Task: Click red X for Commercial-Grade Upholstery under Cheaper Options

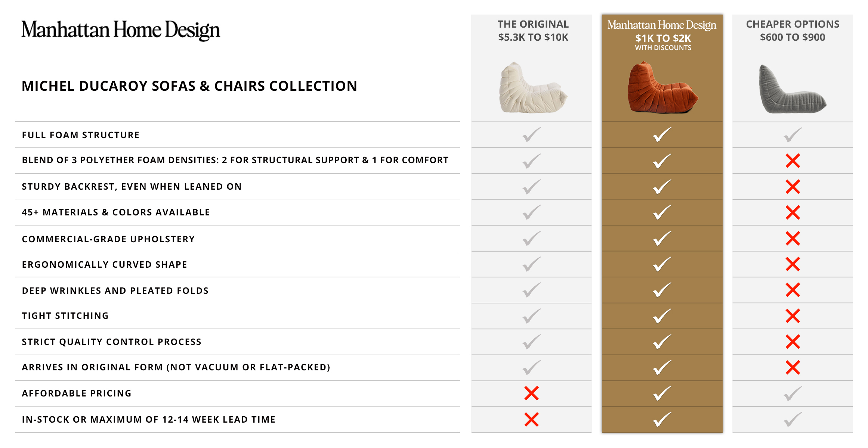Action: coord(793,239)
